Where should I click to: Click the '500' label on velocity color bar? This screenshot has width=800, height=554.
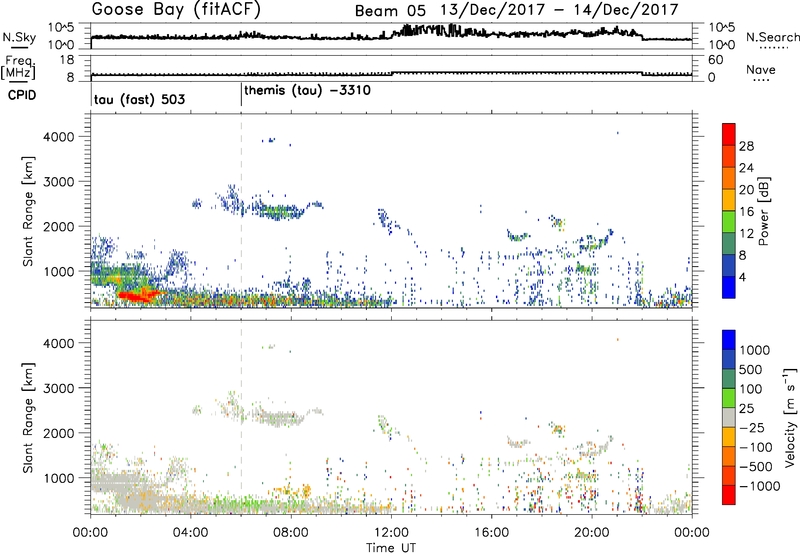pos(751,370)
